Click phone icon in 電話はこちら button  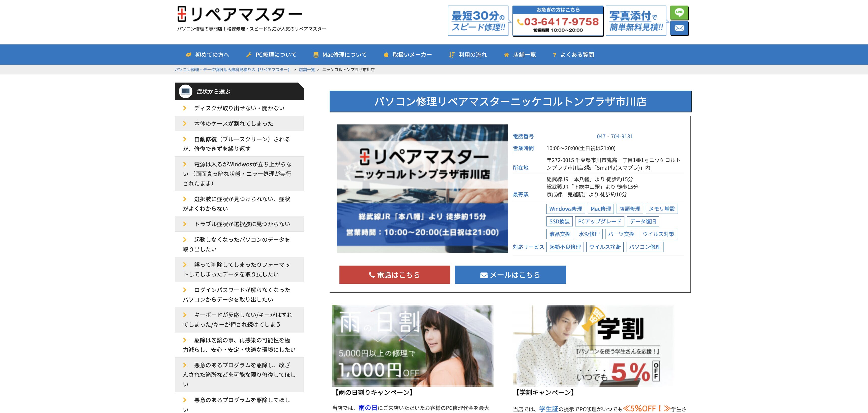(x=372, y=275)
